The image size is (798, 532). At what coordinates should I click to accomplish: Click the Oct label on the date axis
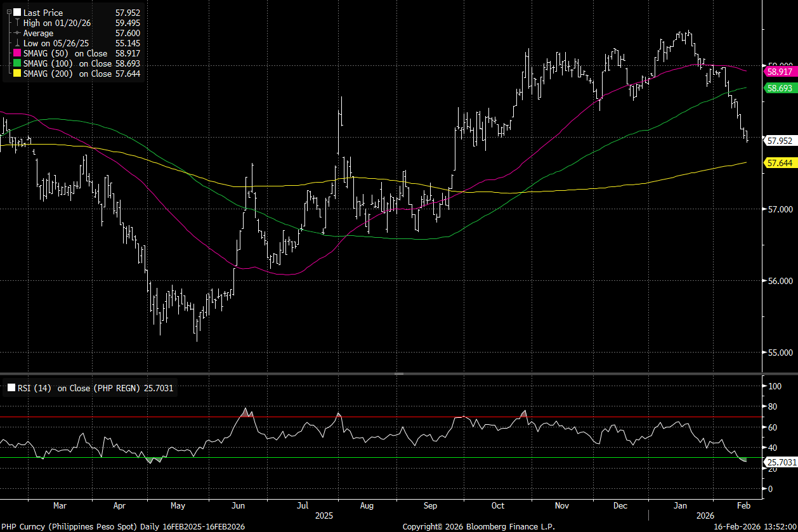(498, 505)
